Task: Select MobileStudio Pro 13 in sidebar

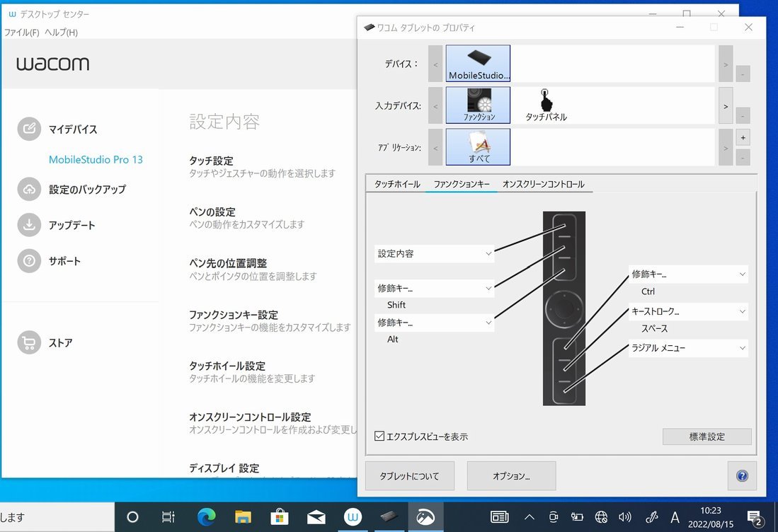Action: pyautogui.click(x=96, y=159)
